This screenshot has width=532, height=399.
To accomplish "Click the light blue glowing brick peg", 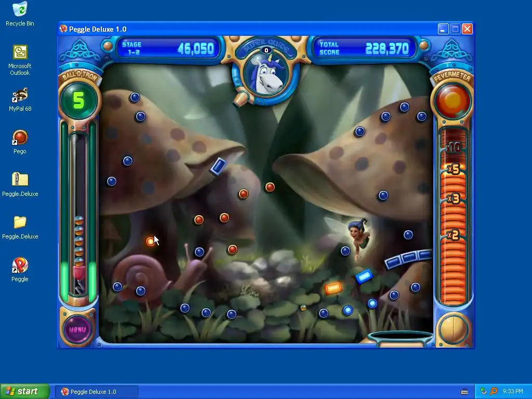I will tap(364, 276).
